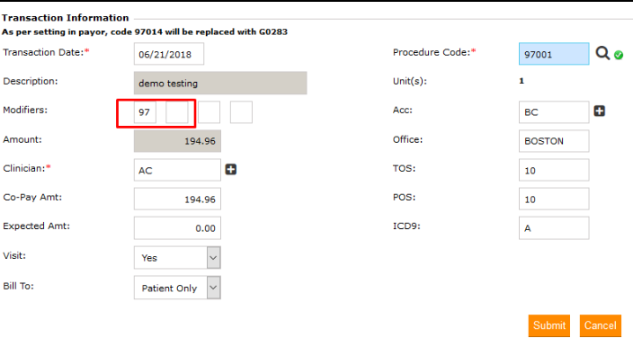
Task: Click the Clinician field containing AC
Action: [x=177, y=169]
